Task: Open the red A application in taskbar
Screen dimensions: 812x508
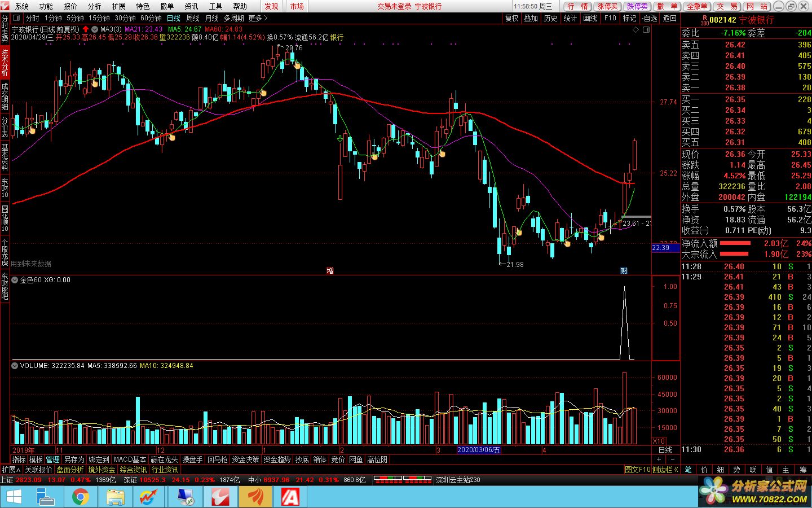Action: click(x=290, y=497)
